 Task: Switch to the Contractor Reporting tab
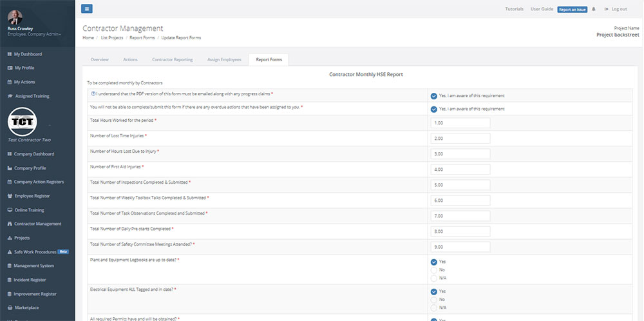tap(172, 60)
